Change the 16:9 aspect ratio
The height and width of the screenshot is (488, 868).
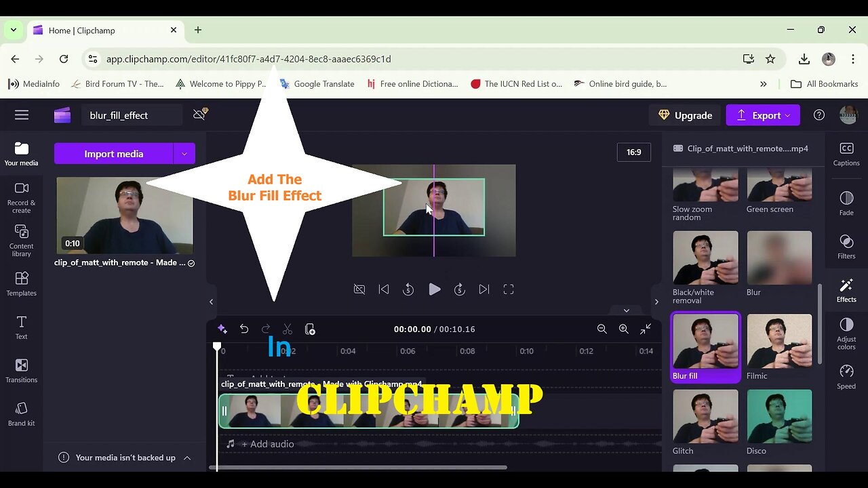coord(634,152)
